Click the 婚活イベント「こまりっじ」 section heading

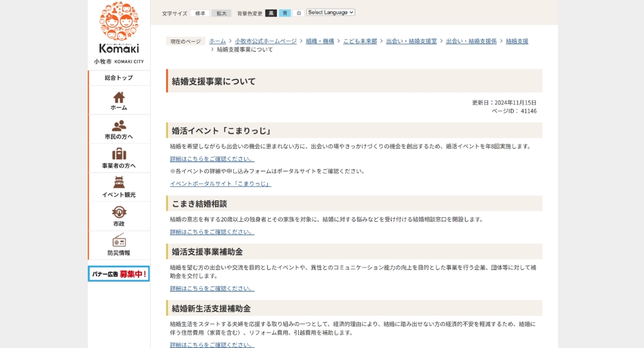click(222, 131)
